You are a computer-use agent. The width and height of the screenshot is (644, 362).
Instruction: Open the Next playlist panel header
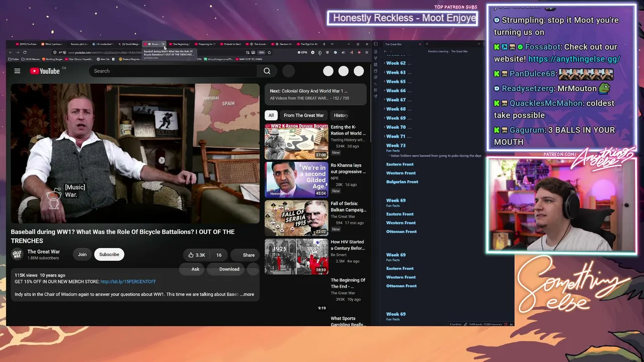coord(316,95)
